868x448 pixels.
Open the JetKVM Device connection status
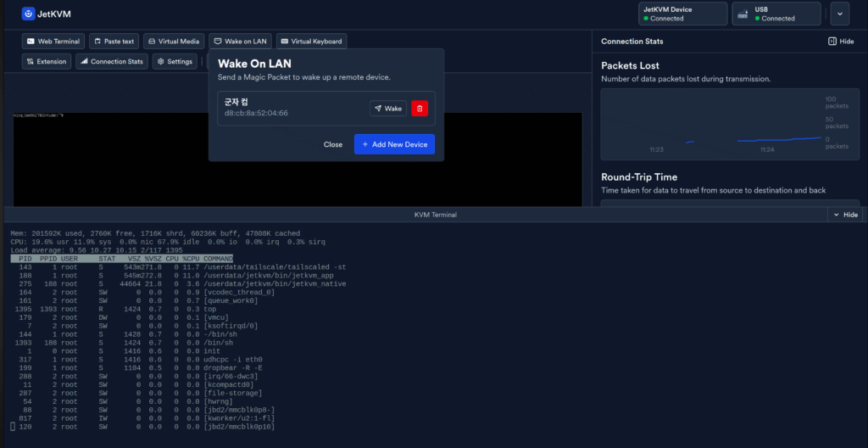[x=682, y=14]
